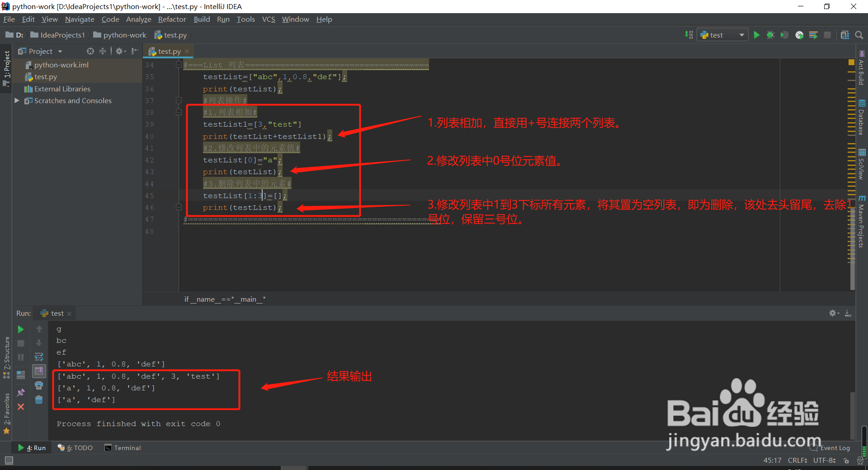Open Search Everywhere with the magnifier icon
This screenshot has width=868, height=470.
tap(859, 35)
